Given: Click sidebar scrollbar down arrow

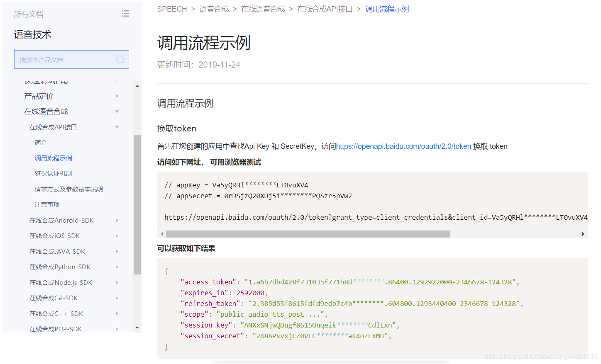Looking at the screenshot, I should point(137,328).
